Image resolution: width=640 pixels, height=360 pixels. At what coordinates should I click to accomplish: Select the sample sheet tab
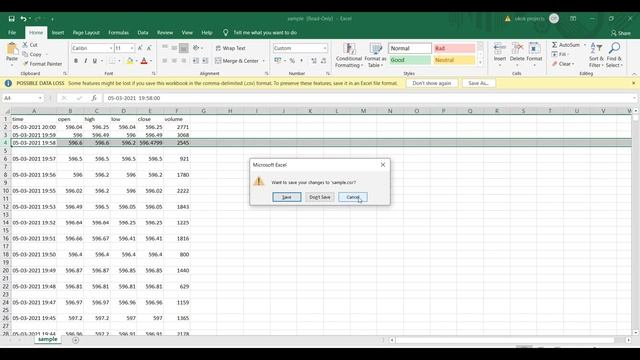point(48,340)
